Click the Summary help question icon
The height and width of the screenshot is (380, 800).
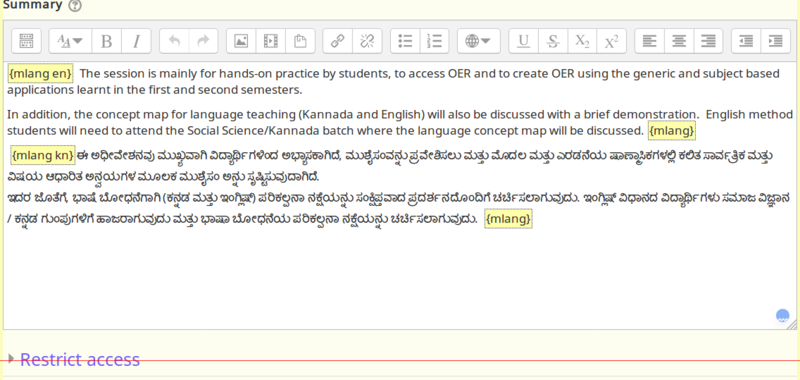pyautogui.click(x=74, y=6)
